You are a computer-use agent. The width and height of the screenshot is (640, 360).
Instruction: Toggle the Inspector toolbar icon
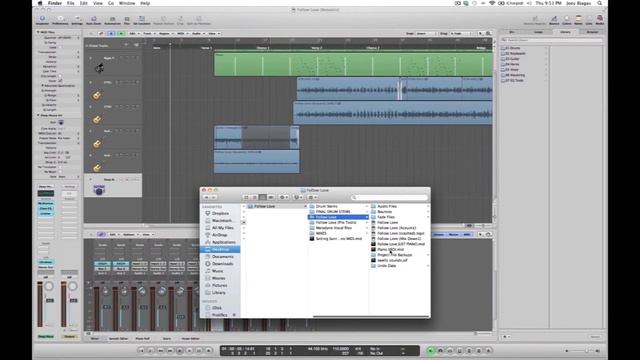click(x=42, y=19)
